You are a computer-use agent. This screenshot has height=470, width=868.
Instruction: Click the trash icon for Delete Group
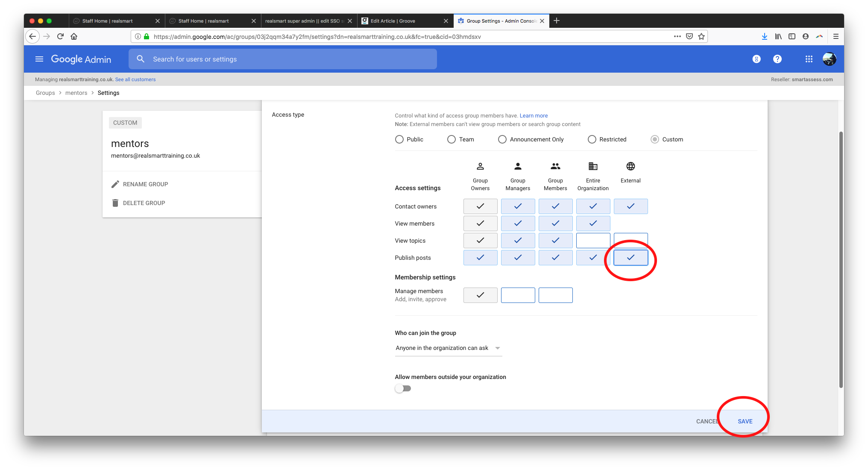[115, 203]
